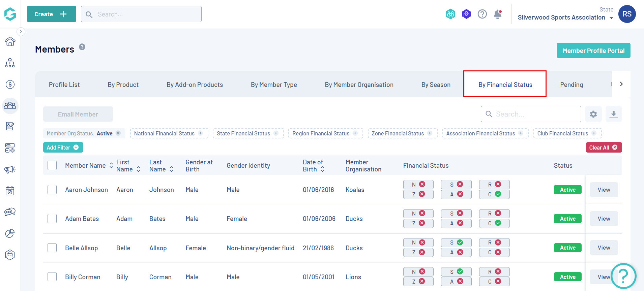Screen dimensions: 644x291
Task: Open the Pending tab
Action: point(572,85)
